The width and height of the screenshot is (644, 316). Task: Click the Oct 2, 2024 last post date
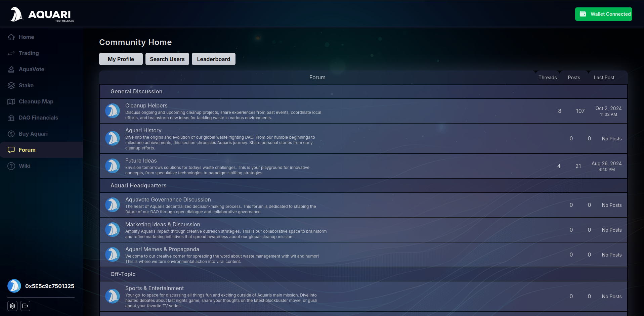coord(608,108)
